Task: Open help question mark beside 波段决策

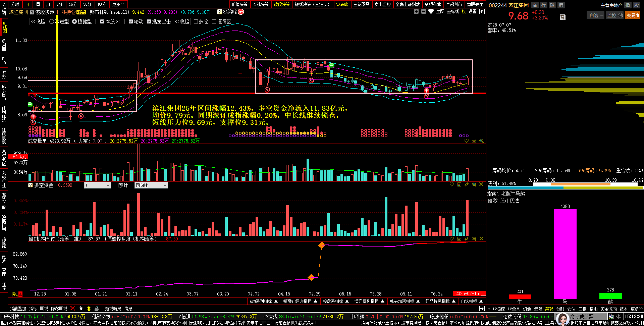Action: coord(32,12)
